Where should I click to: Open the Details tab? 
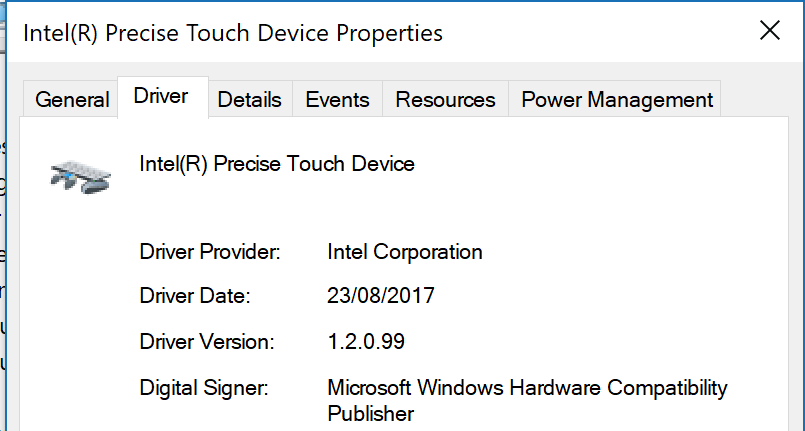pyautogui.click(x=250, y=99)
